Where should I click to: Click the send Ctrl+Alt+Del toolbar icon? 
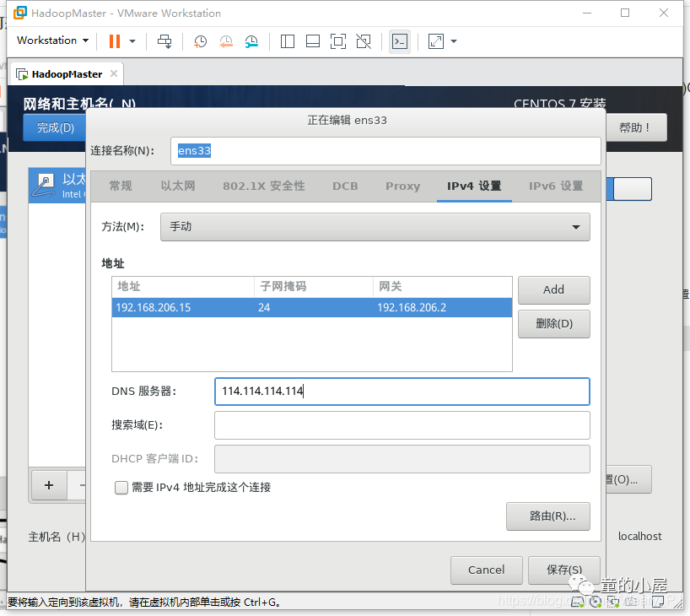(x=164, y=41)
